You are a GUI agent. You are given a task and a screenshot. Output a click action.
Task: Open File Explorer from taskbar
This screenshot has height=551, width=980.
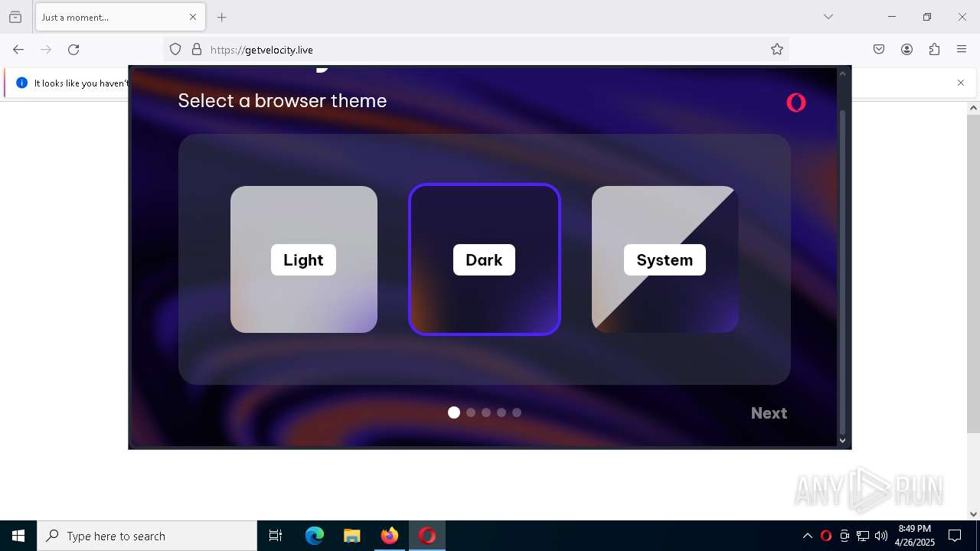point(351,536)
